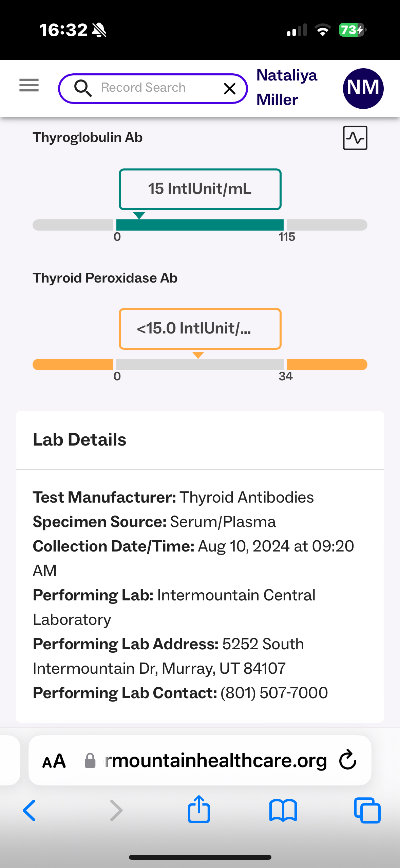The width and height of the screenshot is (400, 868).
Task: Reload the page in Safari
Action: (348, 760)
